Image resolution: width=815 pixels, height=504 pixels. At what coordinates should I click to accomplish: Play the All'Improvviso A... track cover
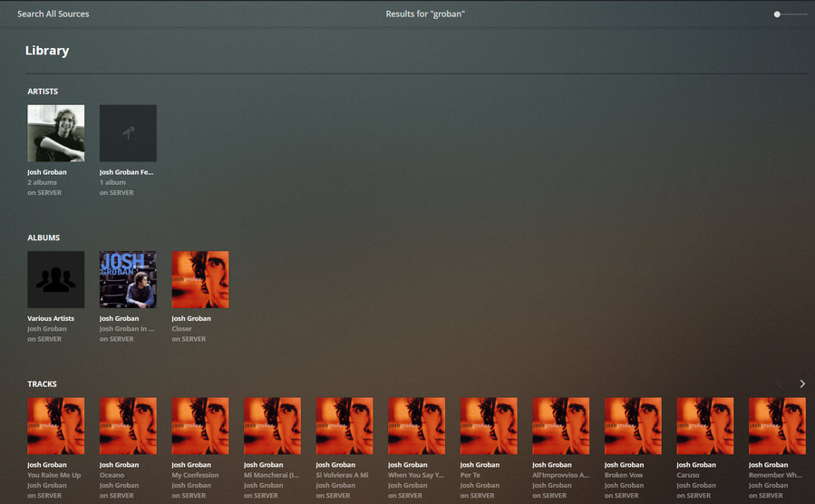point(561,426)
